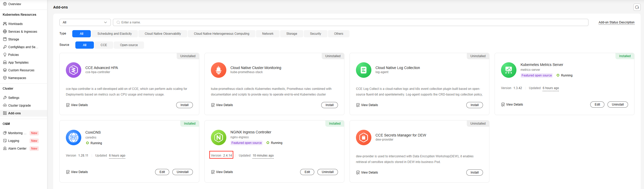Image resolution: width=644 pixels, height=189 pixels.
Task: Filter by Cloud Native Heterogeneous Computing
Action: [221, 34]
